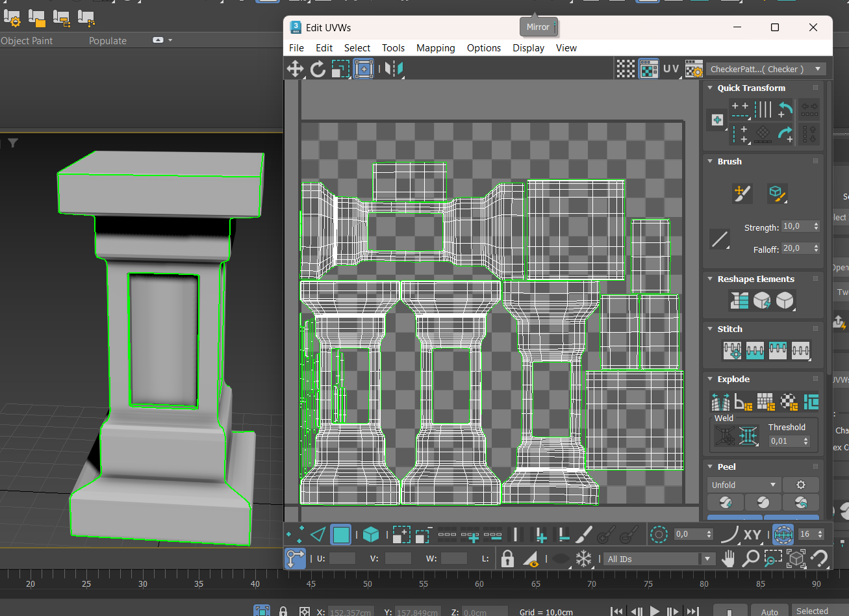Click the snowflake Freeze Selected icon
This screenshot has width=849, height=616.
click(585, 559)
